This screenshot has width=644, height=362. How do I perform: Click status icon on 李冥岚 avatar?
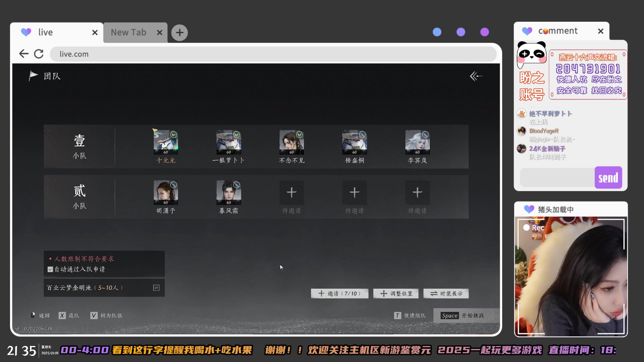(425, 135)
